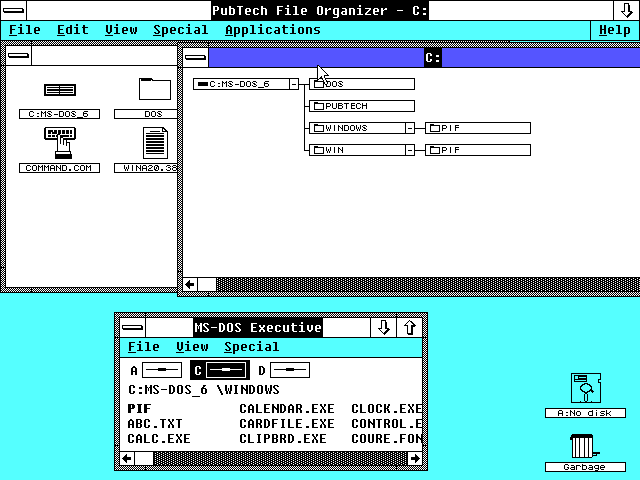Open the PubTech File Organizer control menu

point(13,10)
